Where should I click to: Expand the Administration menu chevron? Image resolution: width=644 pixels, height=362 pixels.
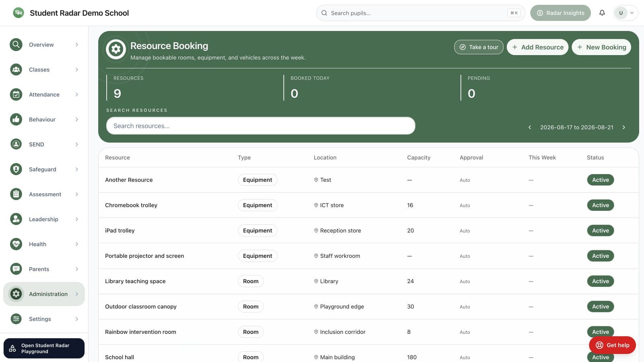click(77, 294)
